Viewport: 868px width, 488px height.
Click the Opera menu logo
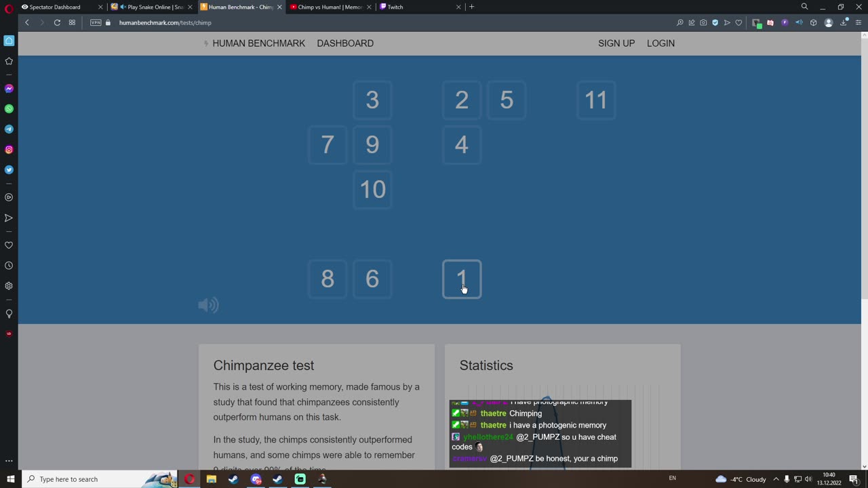[x=9, y=7]
